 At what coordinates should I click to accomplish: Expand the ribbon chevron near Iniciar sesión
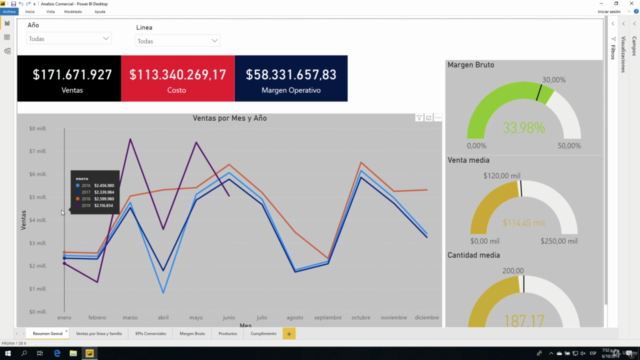[629, 11]
